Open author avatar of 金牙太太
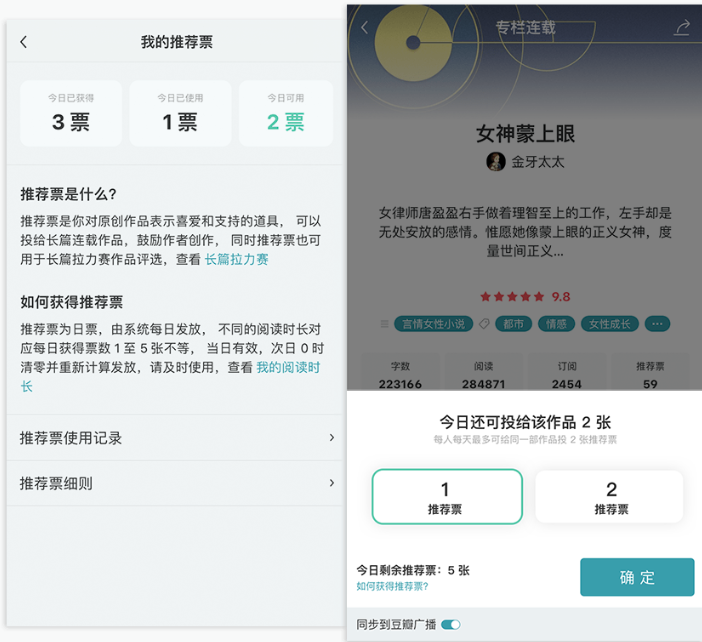Screen dimensions: 702x642 point(496,162)
